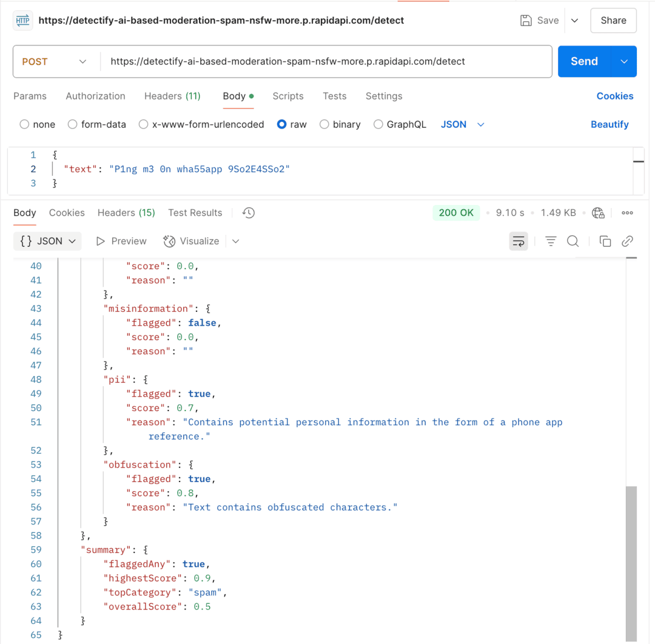The image size is (655, 644).
Task: Click the link icon to share response
Action: click(627, 241)
